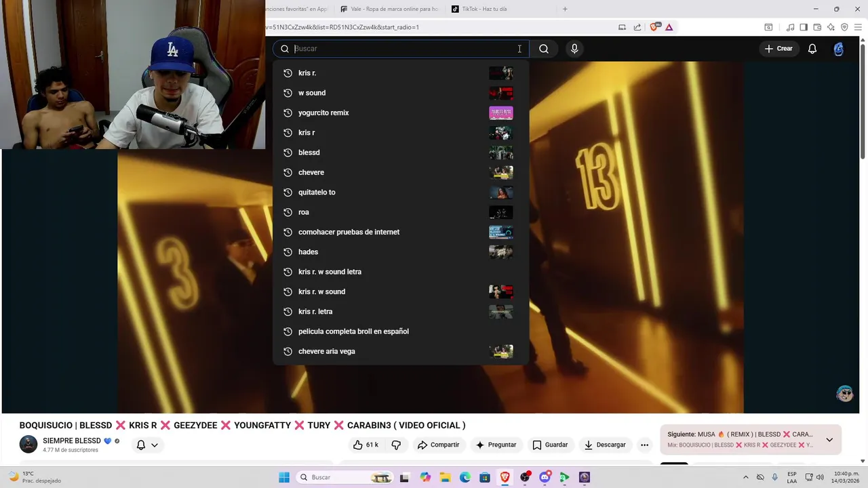
Task: Open SIEMPRE BLESSD channel name link
Action: point(72,441)
